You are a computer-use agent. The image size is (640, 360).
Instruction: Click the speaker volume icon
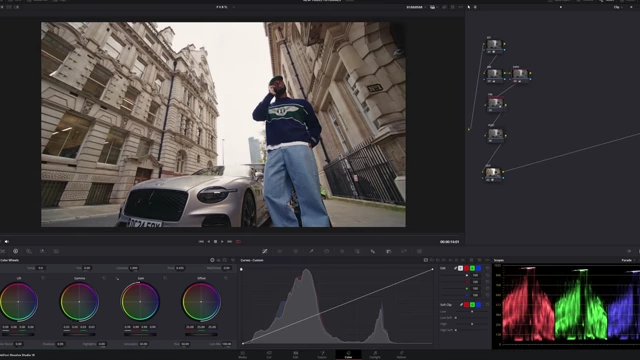[7, 242]
